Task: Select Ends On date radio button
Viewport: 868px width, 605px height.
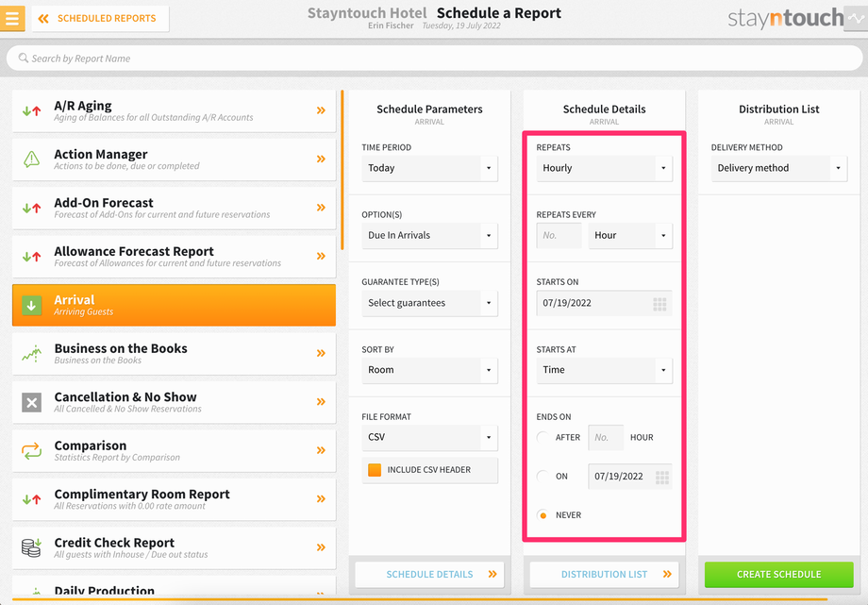Action: pyautogui.click(x=542, y=476)
